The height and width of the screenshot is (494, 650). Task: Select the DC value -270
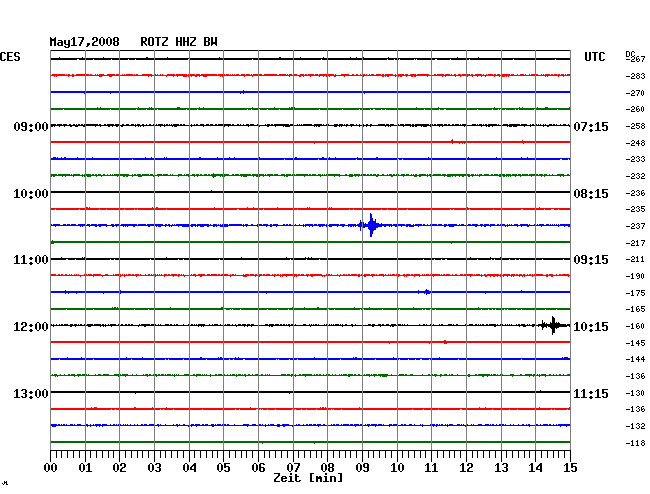pyautogui.click(x=635, y=93)
